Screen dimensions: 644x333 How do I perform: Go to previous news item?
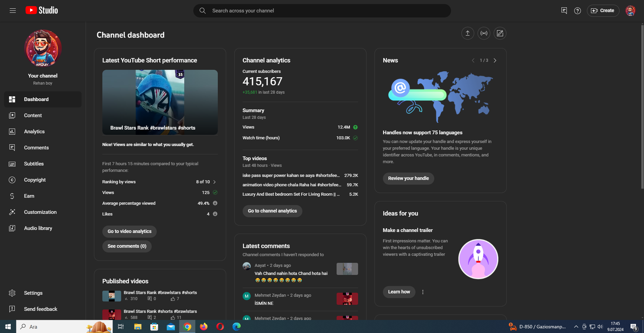[x=473, y=60]
